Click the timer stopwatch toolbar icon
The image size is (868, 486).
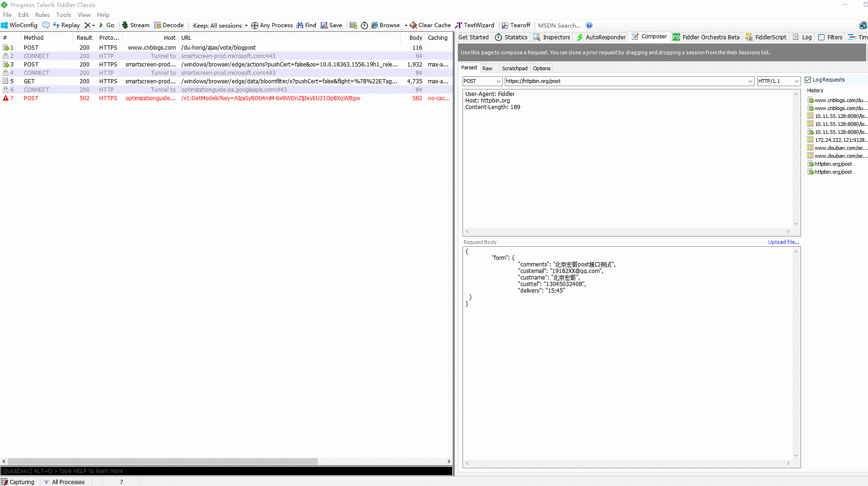(364, 25)
